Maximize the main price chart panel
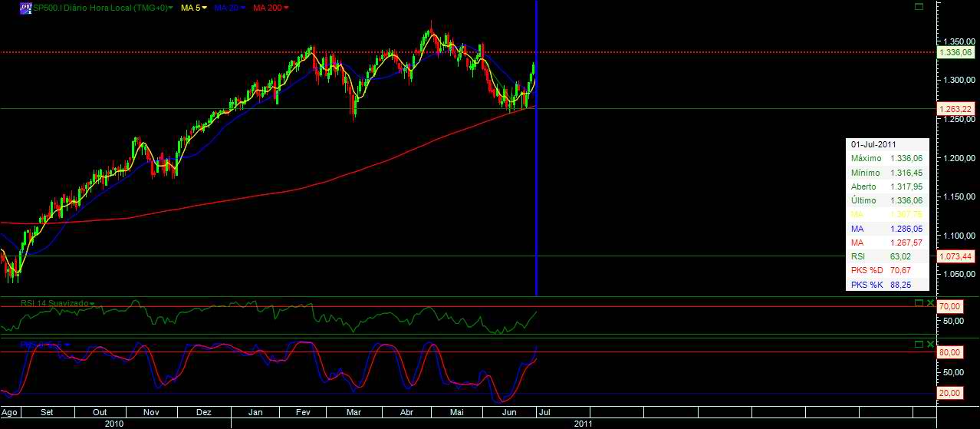Image resolution: width=980 pixels, height=429 pixels. pos(919,6)
